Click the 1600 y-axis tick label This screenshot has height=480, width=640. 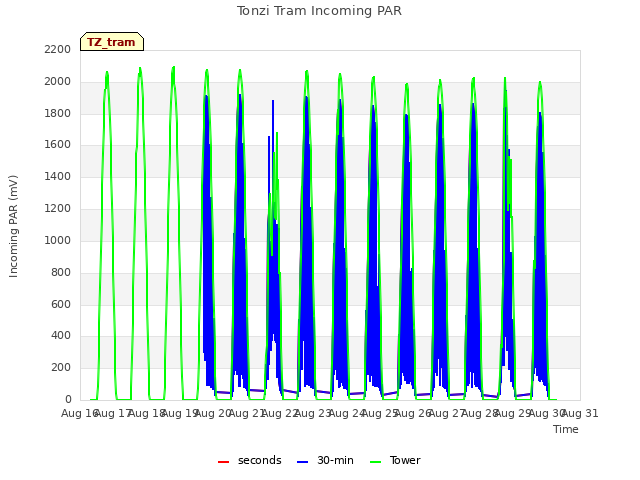(58, 144)
